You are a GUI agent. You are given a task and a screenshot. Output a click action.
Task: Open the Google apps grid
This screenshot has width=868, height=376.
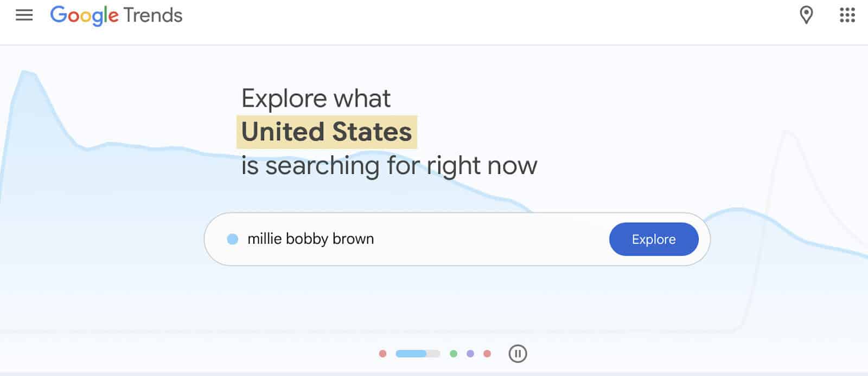[847, 15]
